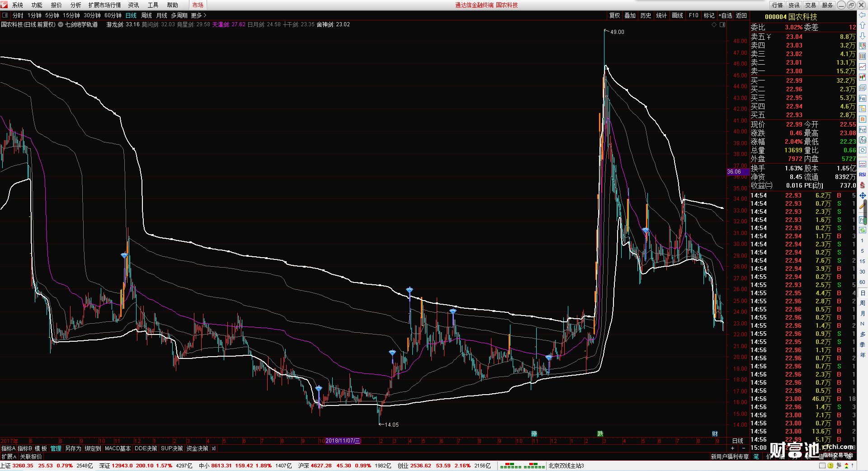868x471 pixels.
Task: Select the blue move crosshair icon
Action: tap(863, 195)
